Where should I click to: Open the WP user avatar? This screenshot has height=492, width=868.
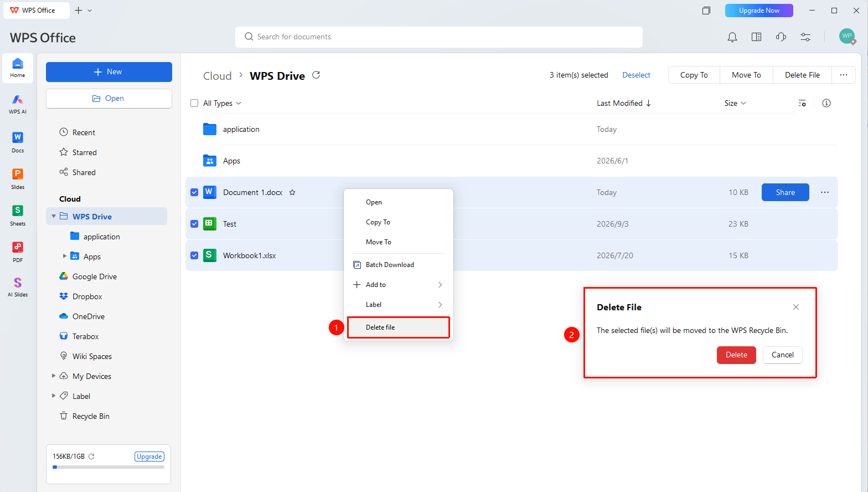tap(847, 37)
